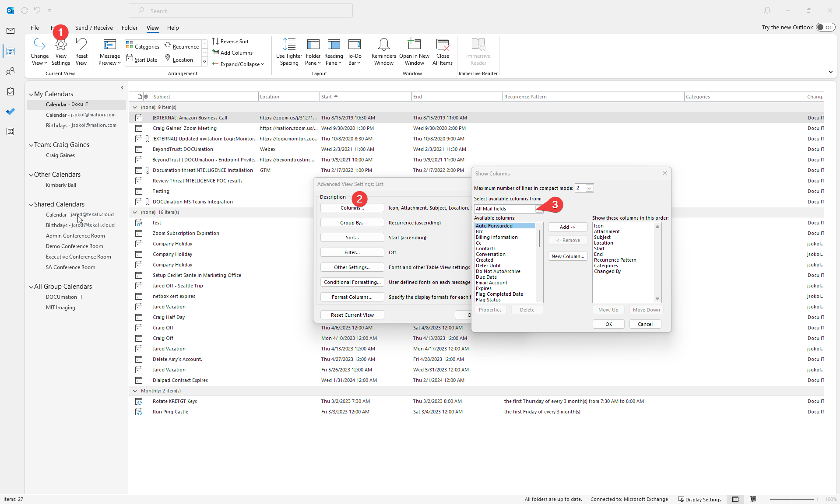
Task: Click zoom out minus on zoom slider
Action: [766, 499]
